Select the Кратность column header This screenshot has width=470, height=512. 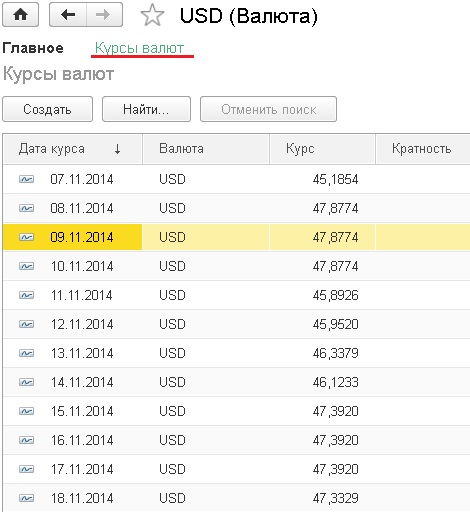[x=423, y=149]
